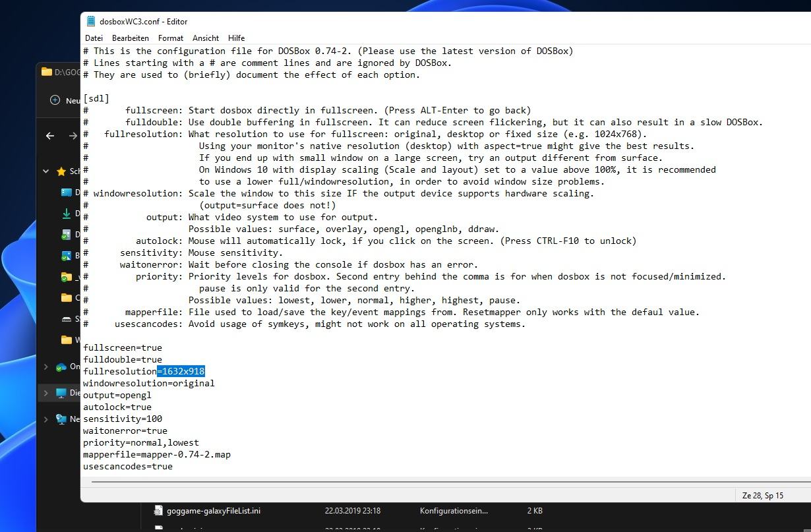Collapse the Schnellzugriff tree in Explorer

[x=45, y=171]
